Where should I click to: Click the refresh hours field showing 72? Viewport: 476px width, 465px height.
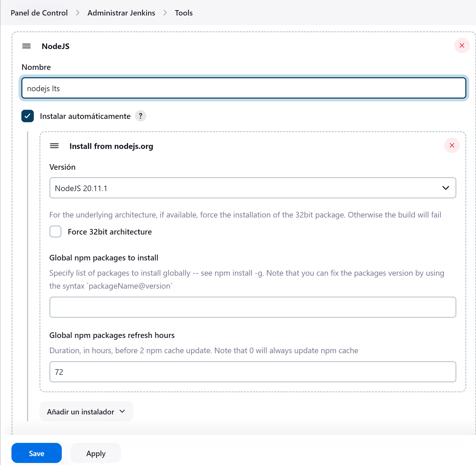pos(252,372)
